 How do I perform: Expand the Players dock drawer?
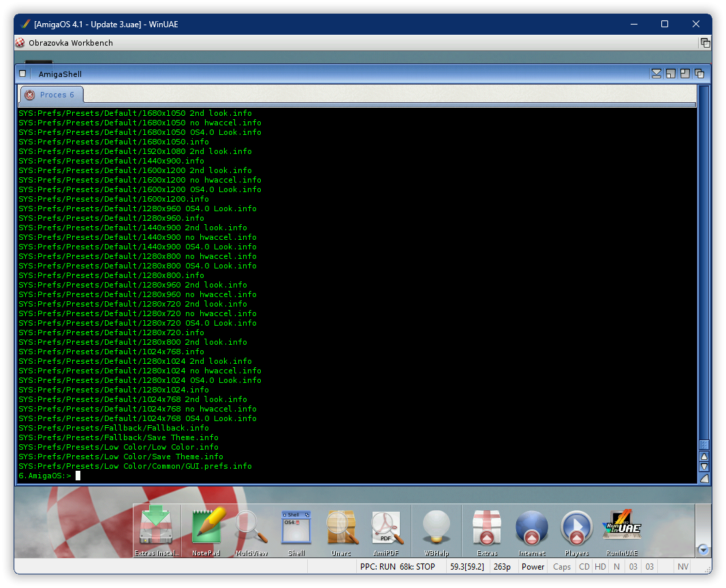click(x=577, y=529)
